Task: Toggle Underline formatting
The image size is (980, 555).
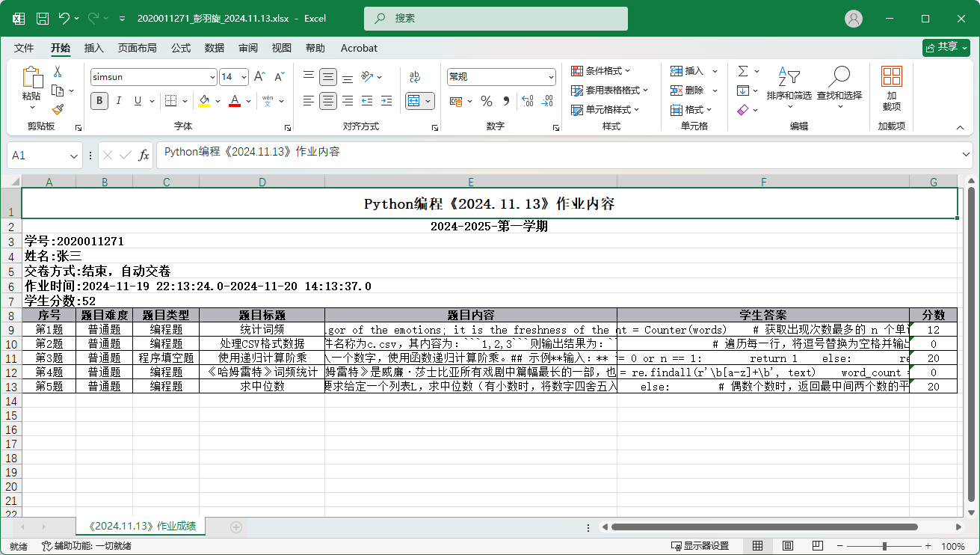Action: [138, 100]
